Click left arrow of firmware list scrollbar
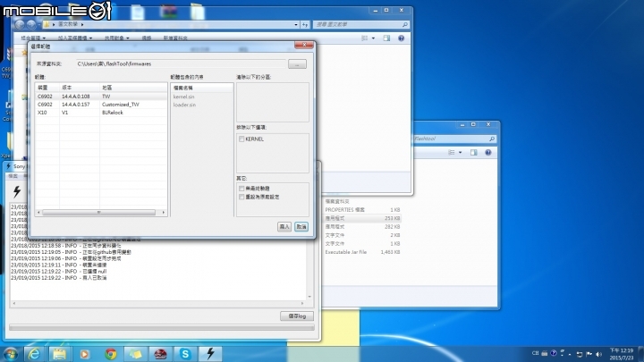Screen dimensions: 644x362 click(x=39, y=212)
